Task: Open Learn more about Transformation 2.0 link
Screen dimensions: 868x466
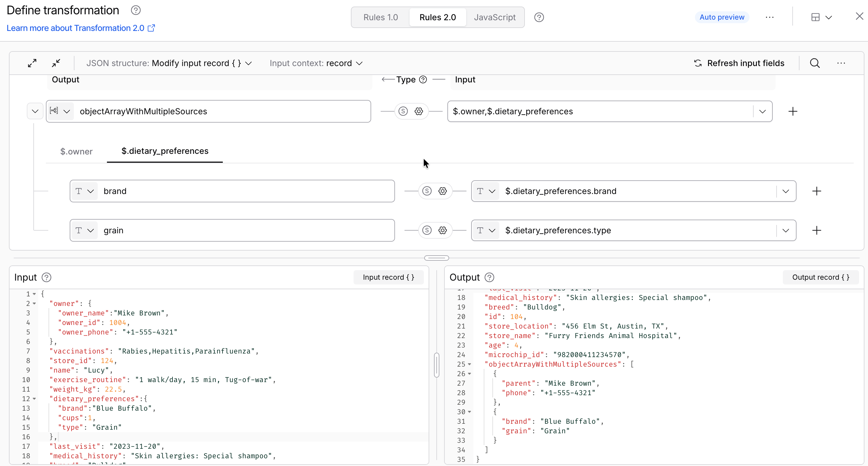Action: [x=81, y=28]
